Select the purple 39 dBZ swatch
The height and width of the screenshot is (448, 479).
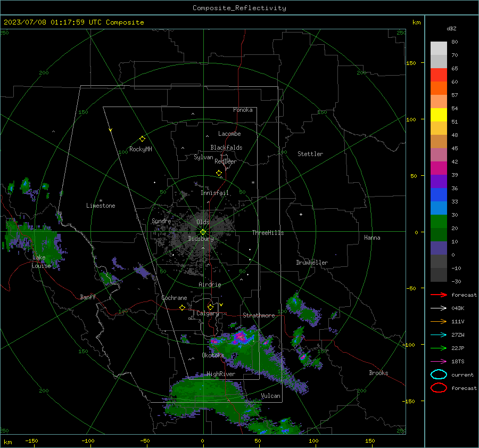coord(439,181)
